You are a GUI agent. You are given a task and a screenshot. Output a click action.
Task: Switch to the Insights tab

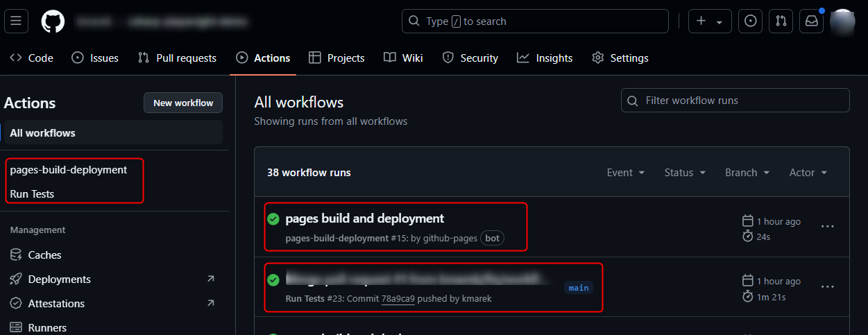pos(545,58)
